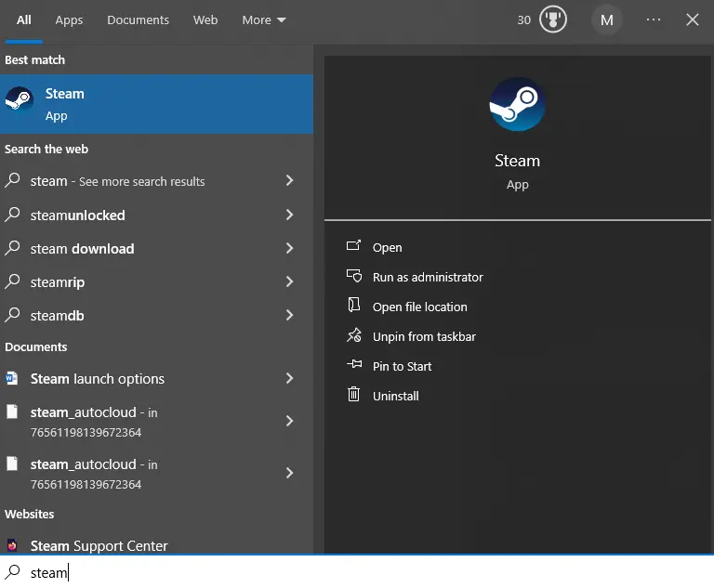Click the rewards points number 30
This screenshot has width=714, height=588.
[x=524, y=20]
